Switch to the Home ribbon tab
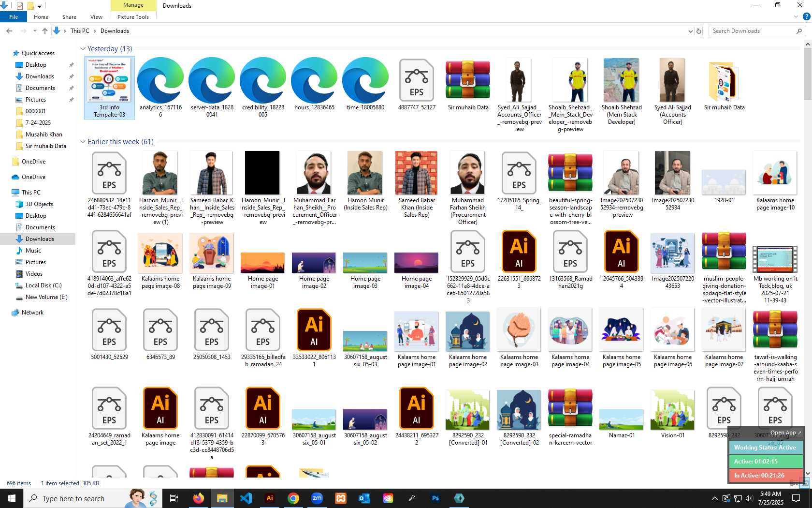This screenshot has width=812, height=508. [x=41, y=17]
